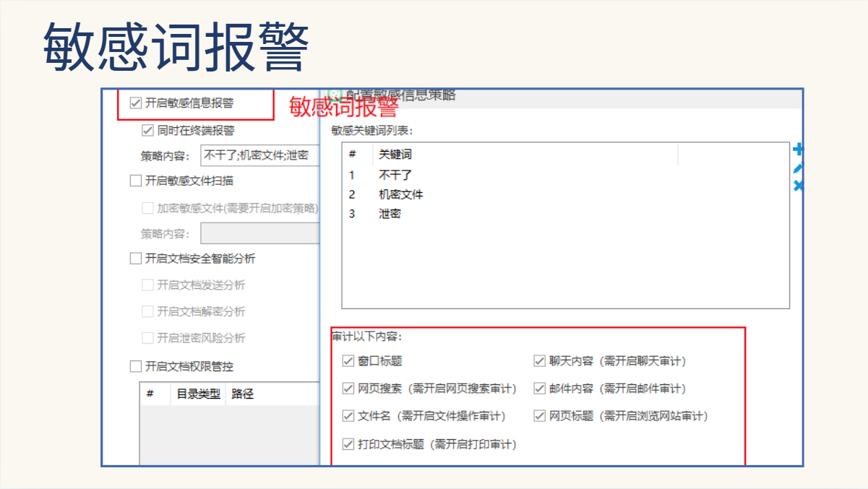Viewport: 868px width, 489px height.
Task: Toggle 聊天内容 audit checkbox
Action: tap(539, 361)
